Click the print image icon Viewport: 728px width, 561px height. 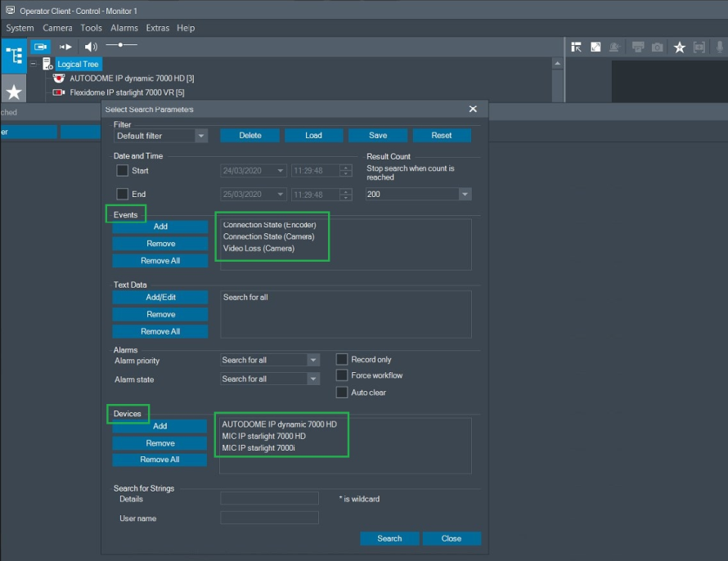638,47
